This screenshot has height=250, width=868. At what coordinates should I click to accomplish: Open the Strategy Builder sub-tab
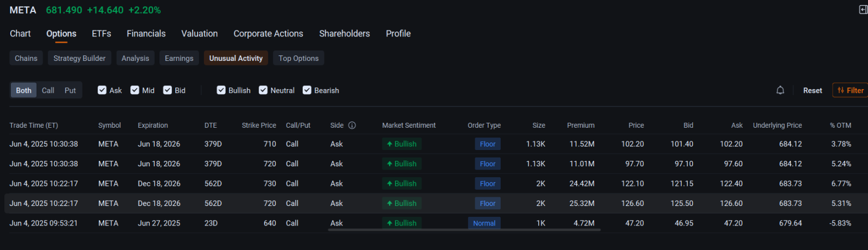pyautogui.click(x=80, y=58)
